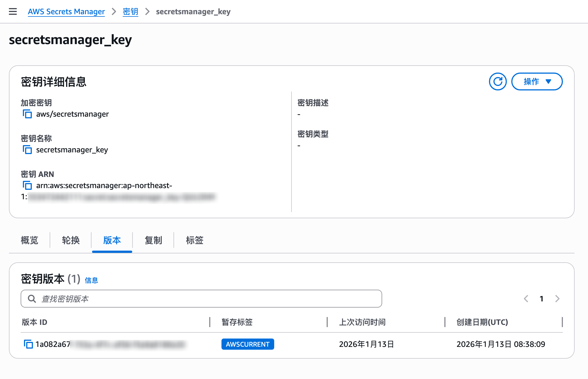Switch to the 概览 tab
588x379 pixels.
[x=29, y=240]
